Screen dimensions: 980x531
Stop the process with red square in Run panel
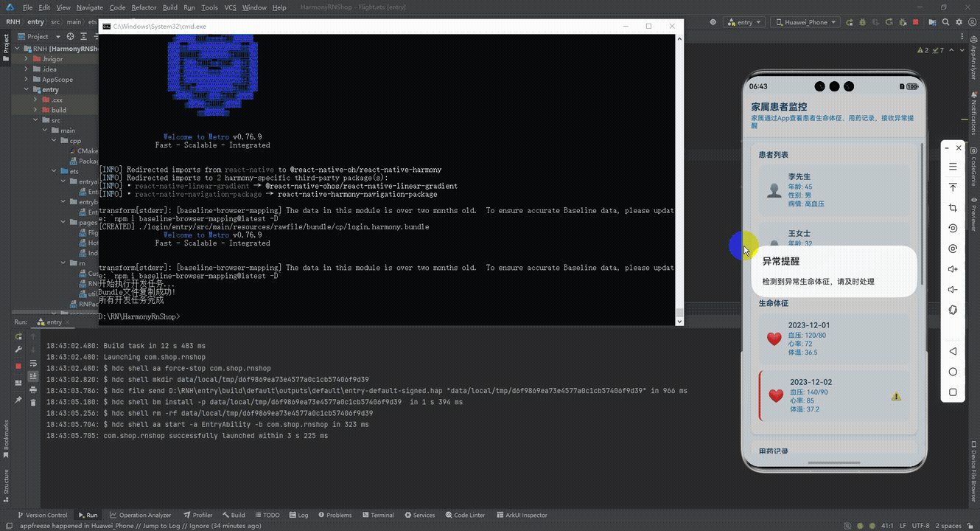coord(18,366)
